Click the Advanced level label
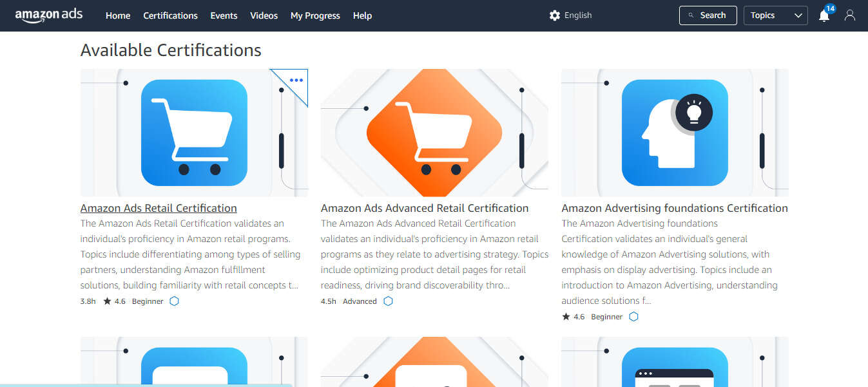Screen dimensions: 868x387 tap(360, 301)
